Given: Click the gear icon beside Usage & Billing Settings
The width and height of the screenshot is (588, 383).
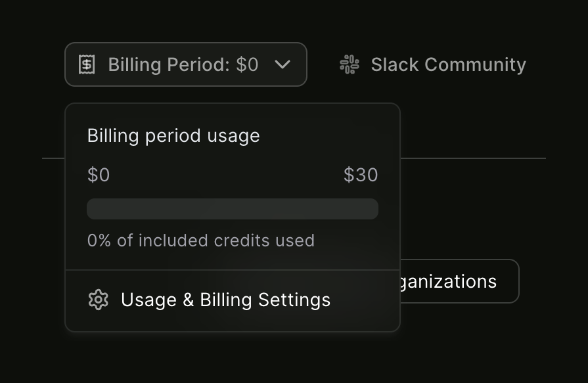Looking at the screenshot, I should click(x=98, y=300).
